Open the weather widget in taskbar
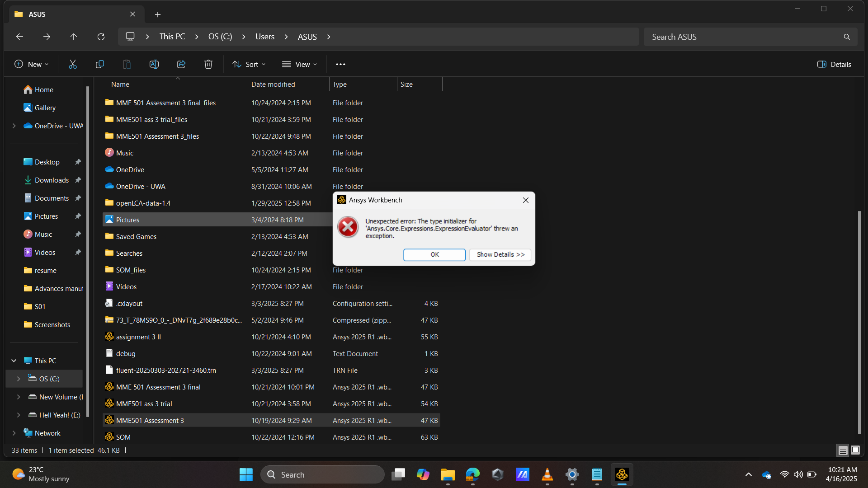This screenshot has width=868, height=488. click(x=41, y=474)
